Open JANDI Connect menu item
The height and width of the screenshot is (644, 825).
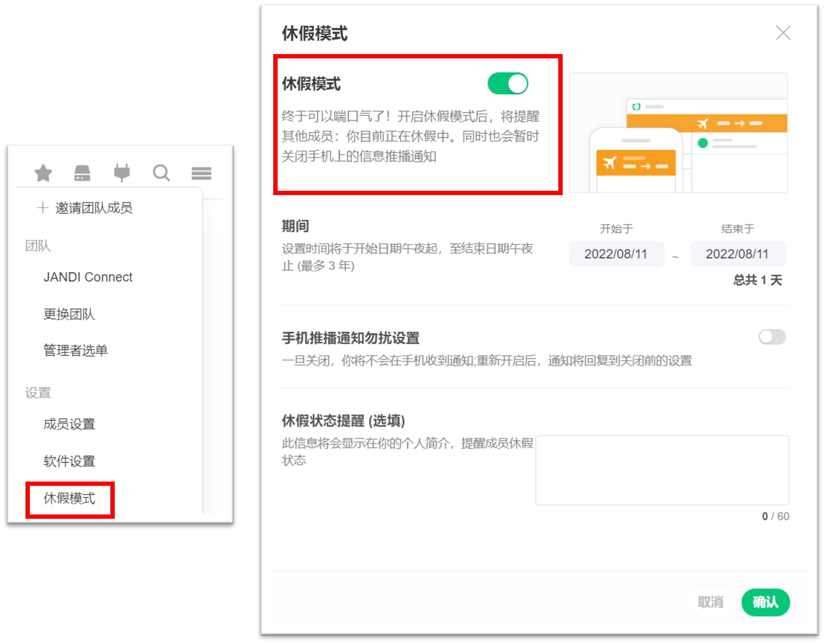pos(88,277)
